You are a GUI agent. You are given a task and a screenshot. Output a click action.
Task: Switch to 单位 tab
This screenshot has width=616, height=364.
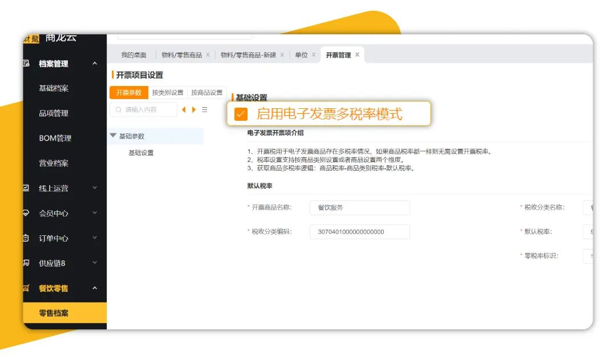pos(301,55)
